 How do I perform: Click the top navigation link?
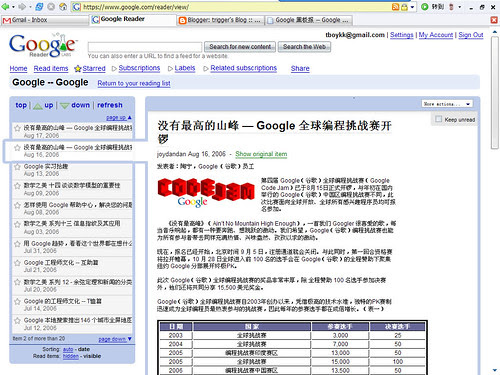(x=21, y=105)
